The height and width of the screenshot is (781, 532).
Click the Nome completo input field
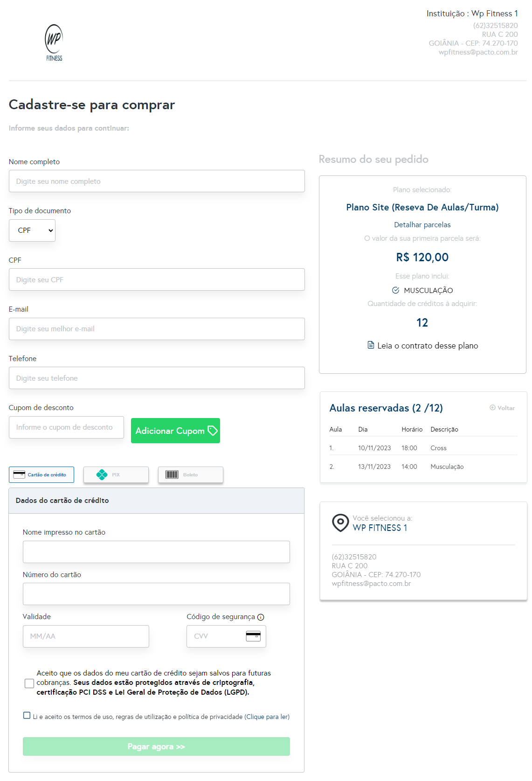coord(157,181)
